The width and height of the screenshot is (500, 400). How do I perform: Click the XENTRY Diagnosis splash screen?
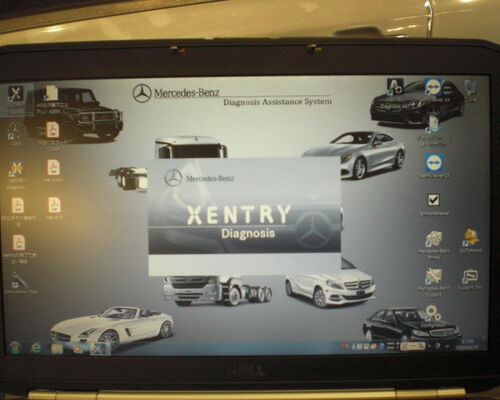(x=245, y=217)
